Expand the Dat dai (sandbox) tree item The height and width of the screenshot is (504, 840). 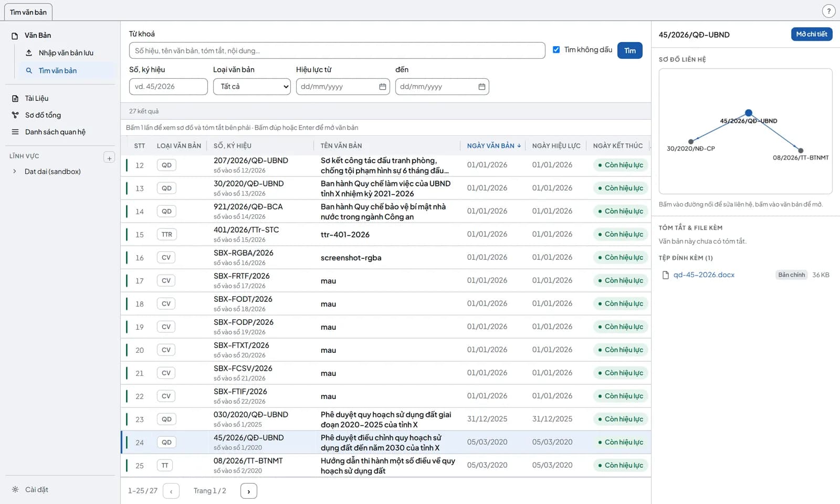point(14,172)
